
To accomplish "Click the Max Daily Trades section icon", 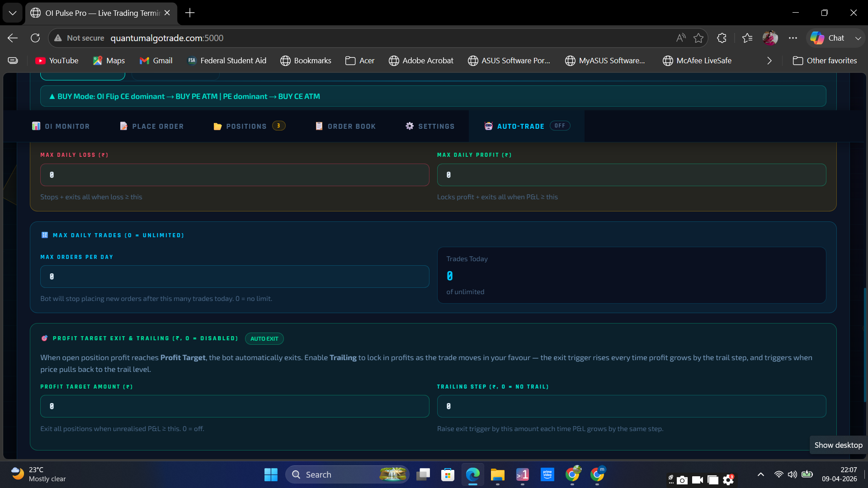I will coord(45,235).
